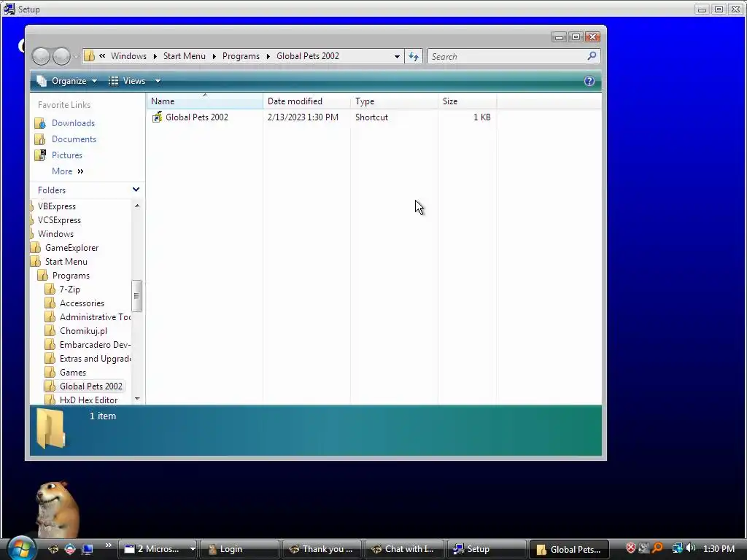Open the recent pages dropdown arrow
The width and height of the screenshot is (747, 560).
coord(76,57)
